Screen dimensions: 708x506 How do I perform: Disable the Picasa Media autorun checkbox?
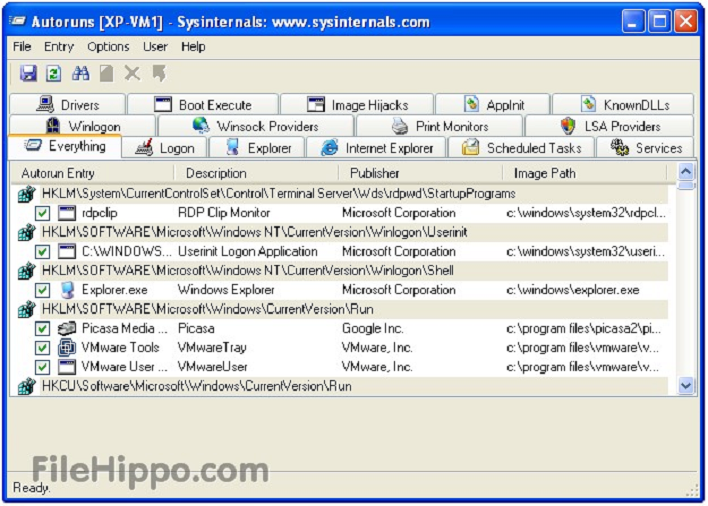click(42, 329)
